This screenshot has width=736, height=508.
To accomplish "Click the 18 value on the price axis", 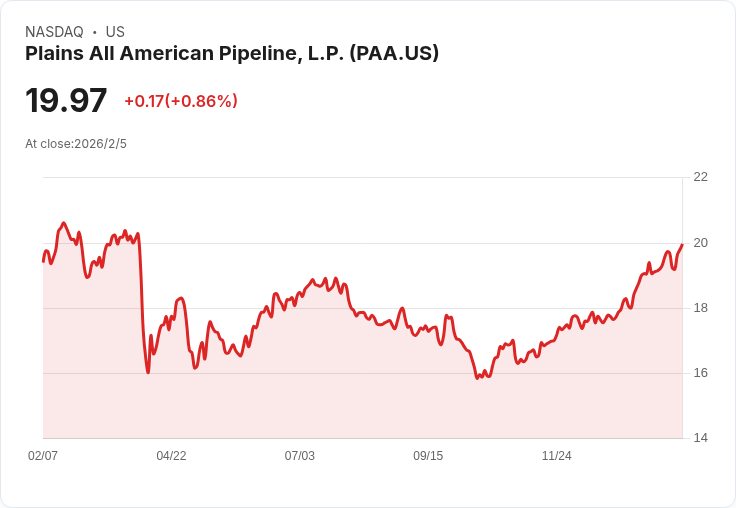I will point(700,308).
